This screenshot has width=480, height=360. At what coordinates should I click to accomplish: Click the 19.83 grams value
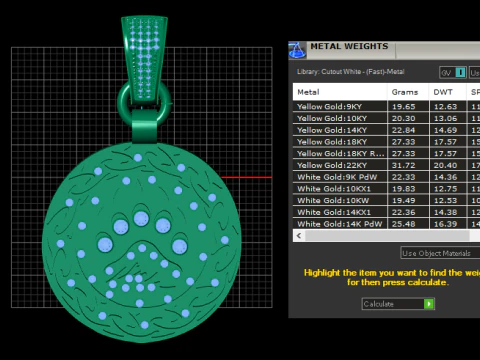(404, 189)
